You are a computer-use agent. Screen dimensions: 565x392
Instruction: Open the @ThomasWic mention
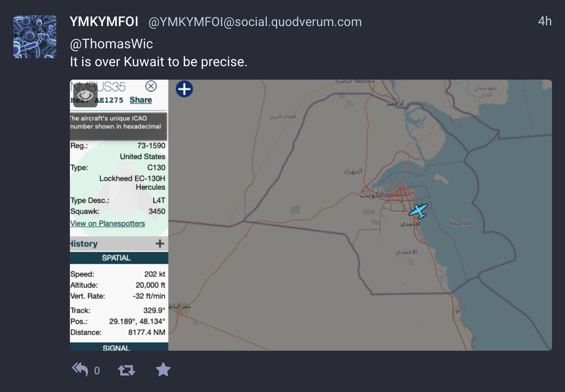click(111, 44)
